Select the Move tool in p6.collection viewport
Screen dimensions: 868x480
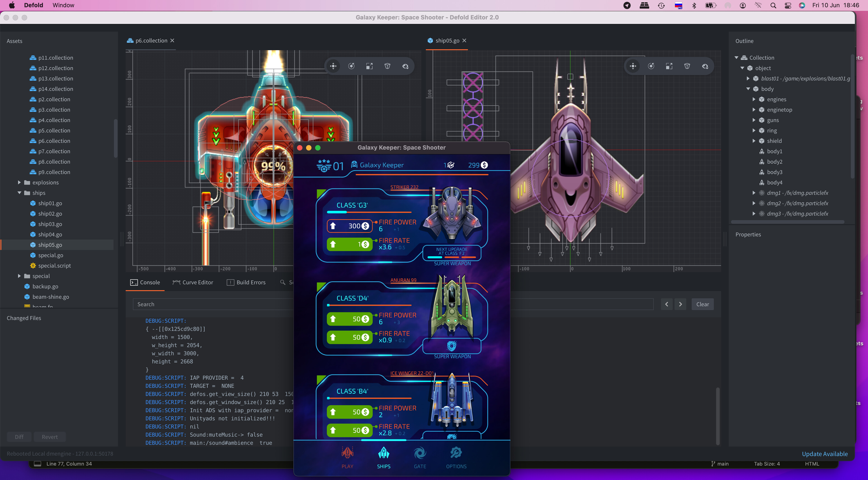[333, 66]
